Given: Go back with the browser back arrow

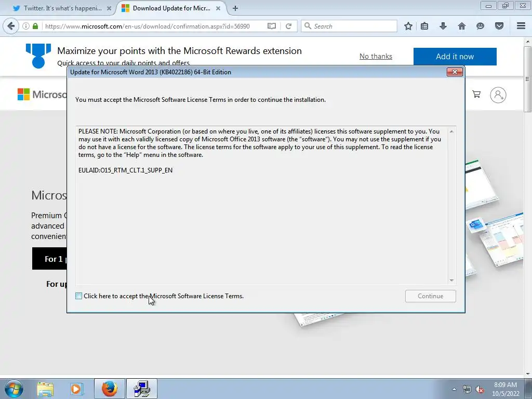Looking at the screenshot, I should 11,26.
